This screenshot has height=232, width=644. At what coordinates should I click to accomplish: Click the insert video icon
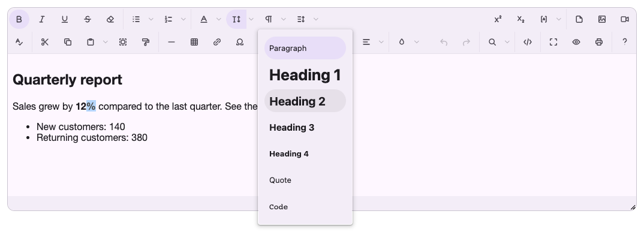(625, 19)
